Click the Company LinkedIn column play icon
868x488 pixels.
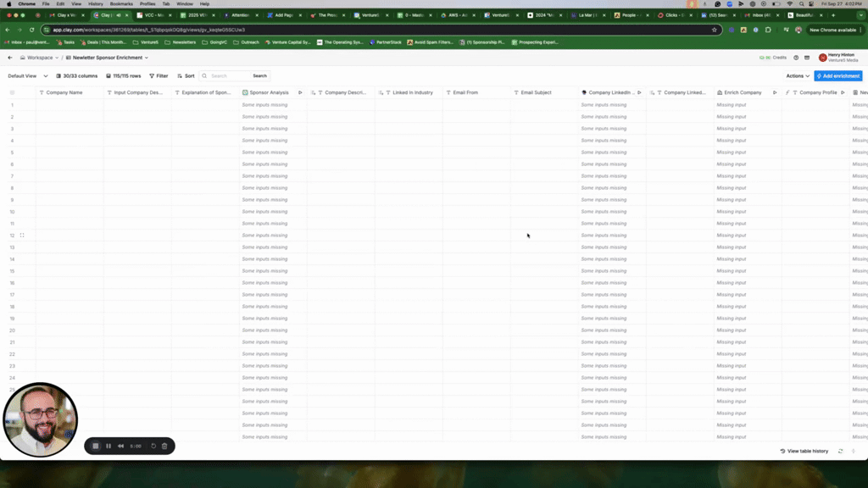click(639, 92)
